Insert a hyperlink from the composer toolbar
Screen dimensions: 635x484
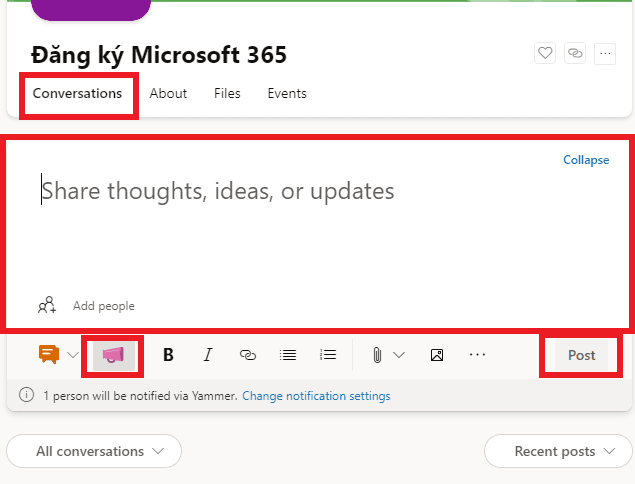tap(248, 355)
